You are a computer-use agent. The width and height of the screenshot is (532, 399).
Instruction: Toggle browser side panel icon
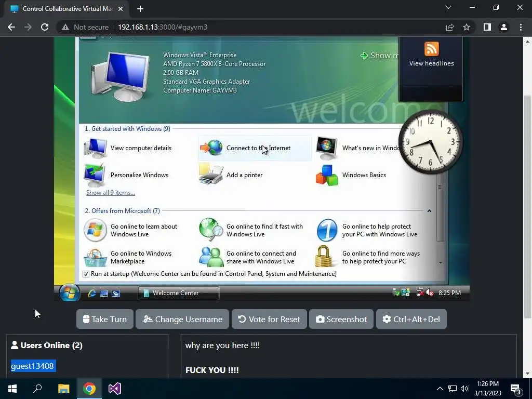pos(487,27)
